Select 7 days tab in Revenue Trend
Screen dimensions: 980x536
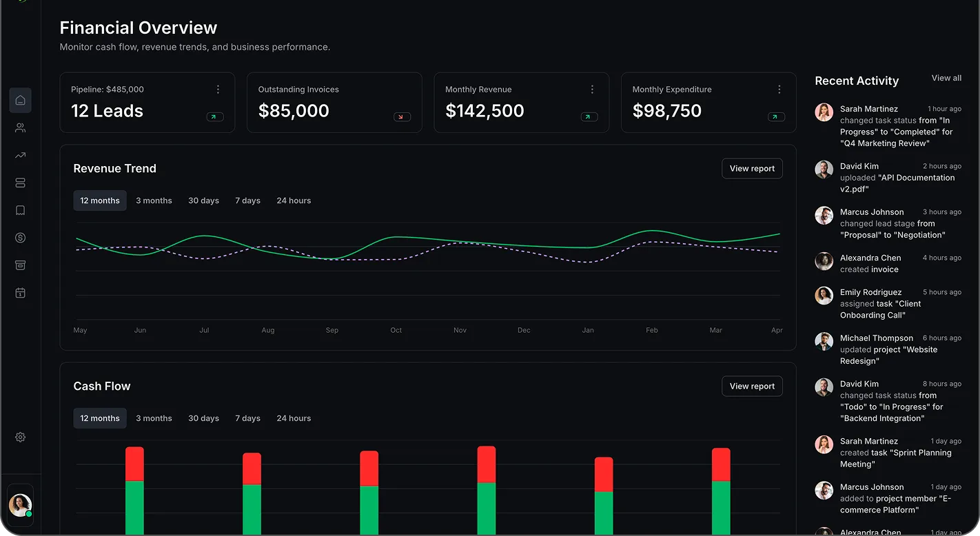(247, 200)
